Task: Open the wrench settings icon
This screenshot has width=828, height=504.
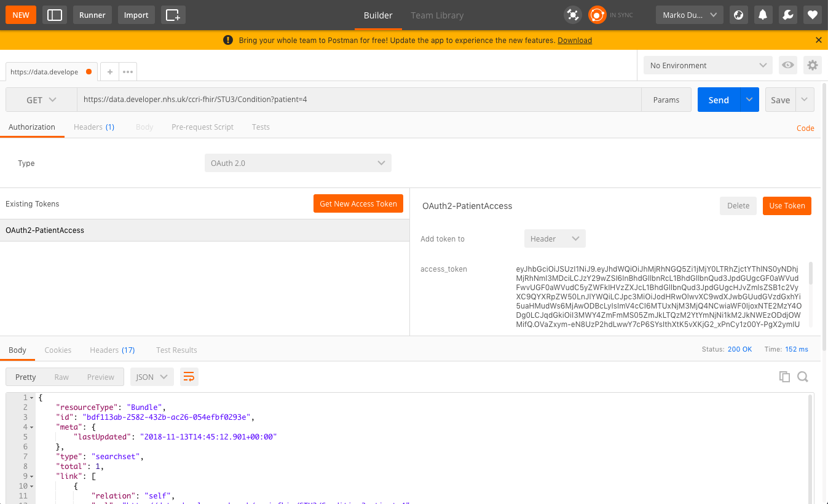Action: point(788,15)
